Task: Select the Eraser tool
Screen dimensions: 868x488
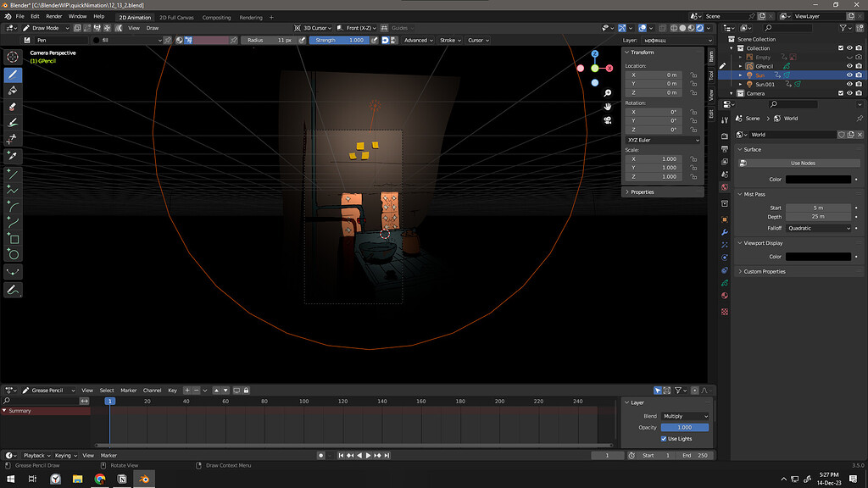Action: [13, 106]
